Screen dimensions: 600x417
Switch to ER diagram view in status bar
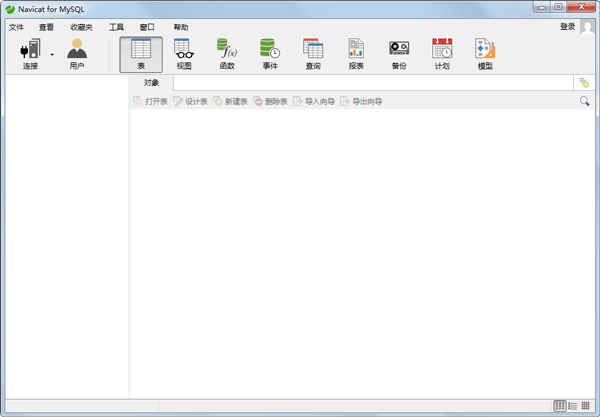tap(586, 406)
